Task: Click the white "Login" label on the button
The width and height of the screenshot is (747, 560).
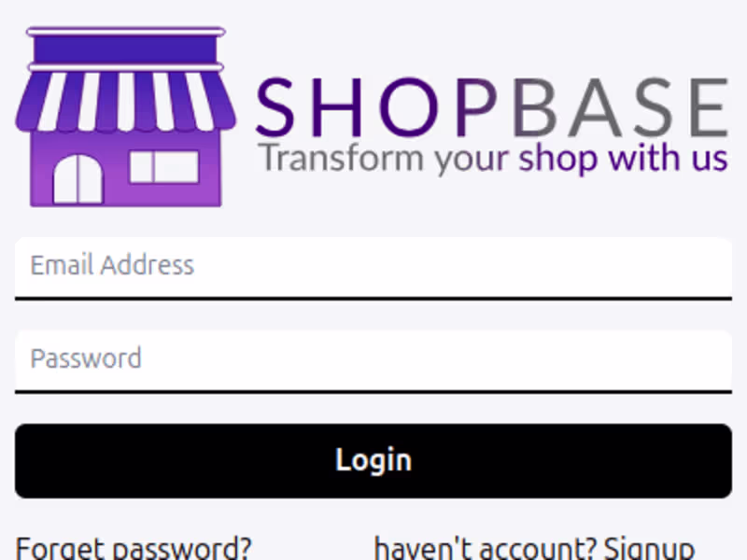Action: click(x=373, y=460)
